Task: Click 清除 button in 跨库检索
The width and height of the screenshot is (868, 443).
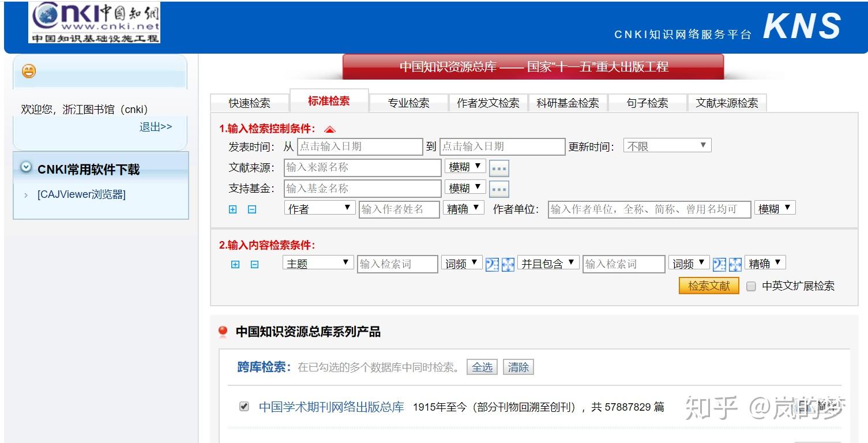Action: tap(518, 367)
